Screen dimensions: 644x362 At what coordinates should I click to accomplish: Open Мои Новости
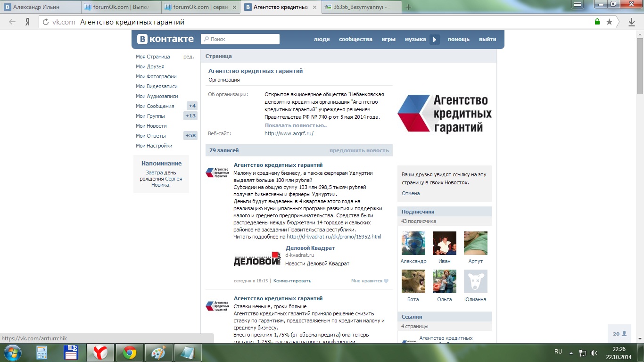coord(151,126)
